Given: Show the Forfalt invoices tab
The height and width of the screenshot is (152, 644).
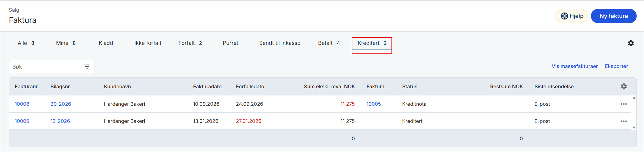Looking at the screenshot, I should (x=190, y=43).
